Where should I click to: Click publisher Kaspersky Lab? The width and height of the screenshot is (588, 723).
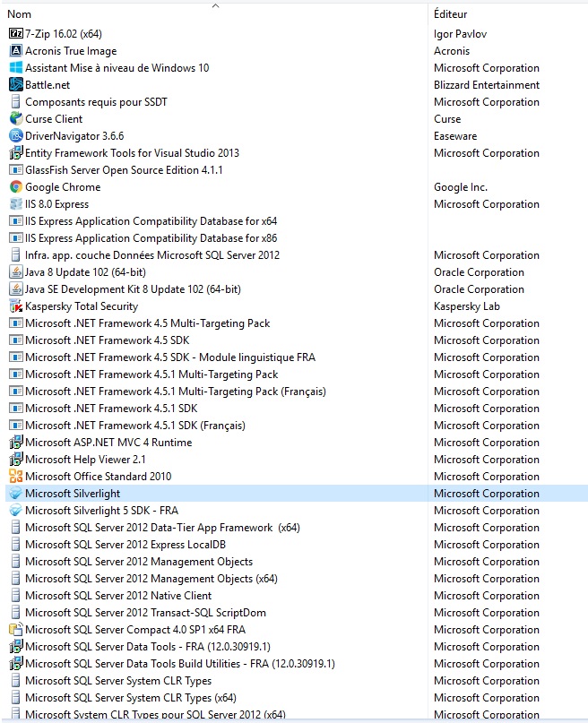467,306
